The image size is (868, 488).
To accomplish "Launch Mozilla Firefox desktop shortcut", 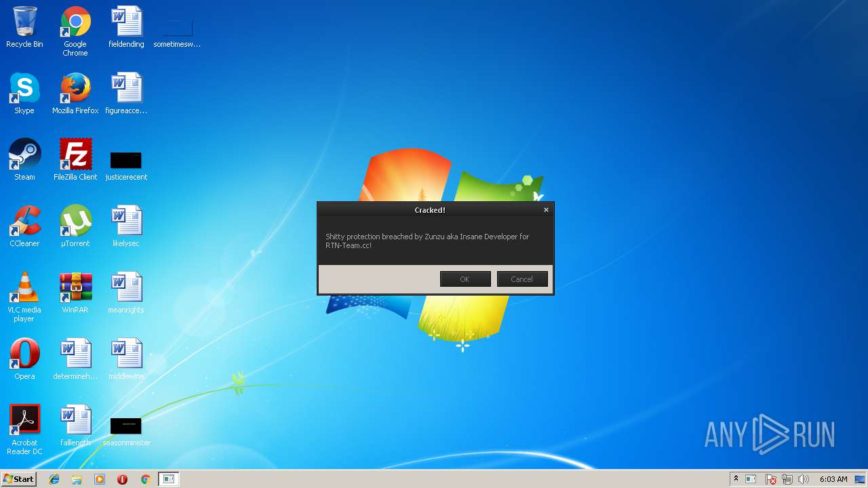I will pyautogui.click(x=75, y=94).
